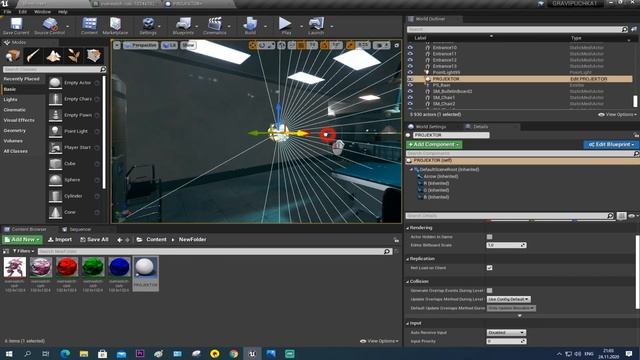
Task: Select the Landscape mode icon
Action: point(53,56)
